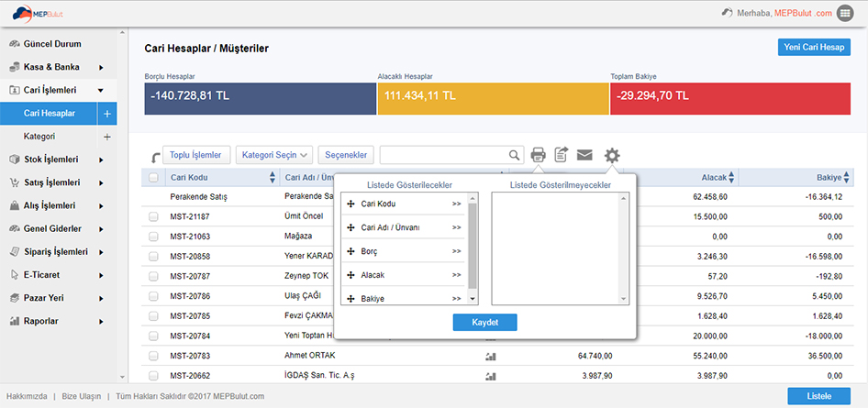Click the Cari Kodu column sort arrows
Viewport: 868px width, 408px height.
click(272, 178)
